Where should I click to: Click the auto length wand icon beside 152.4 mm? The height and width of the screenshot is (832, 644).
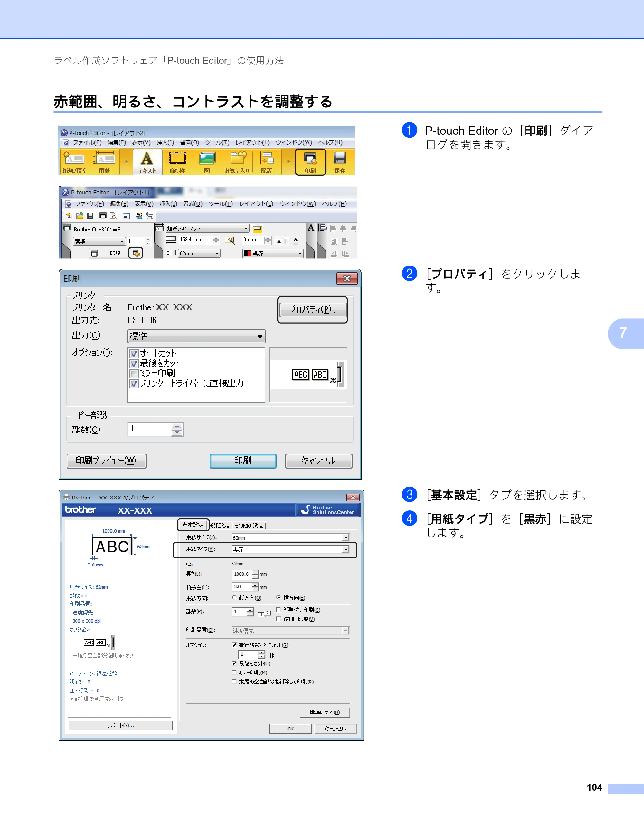coord(230,240)
